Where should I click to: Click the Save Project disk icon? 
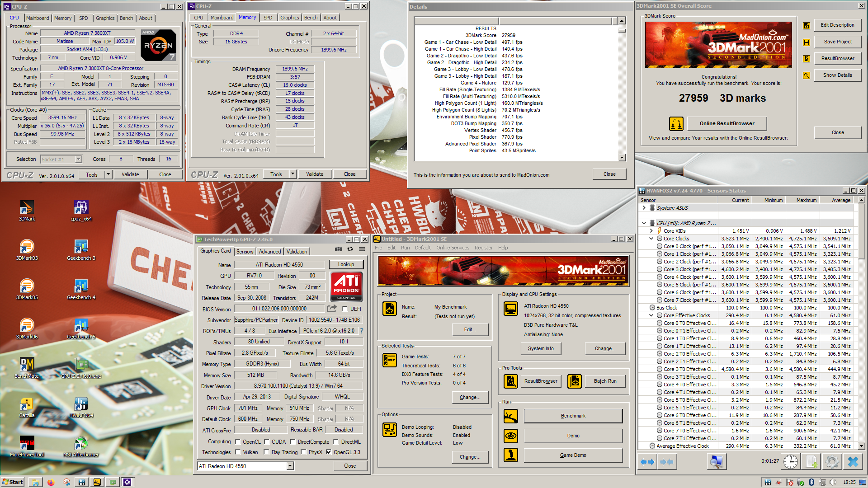(807, 42)
